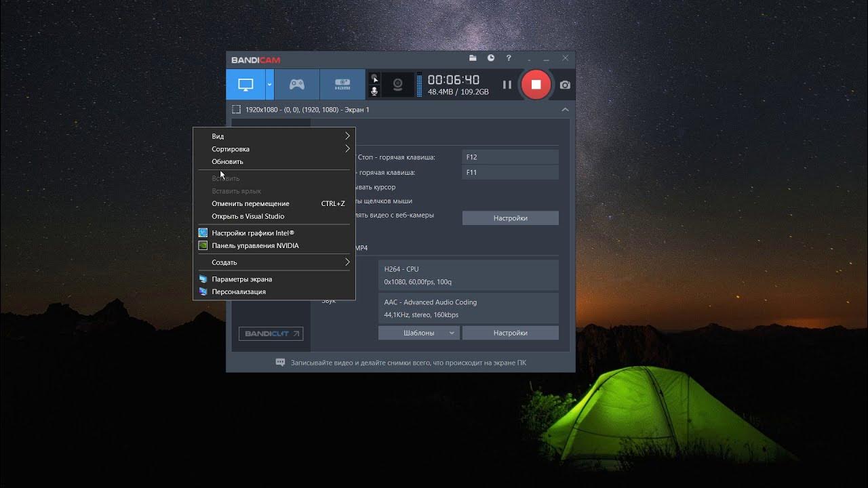Open Параметры экрана entry
The height and width of the screenshot is (488, 868).
coord(274,279)
